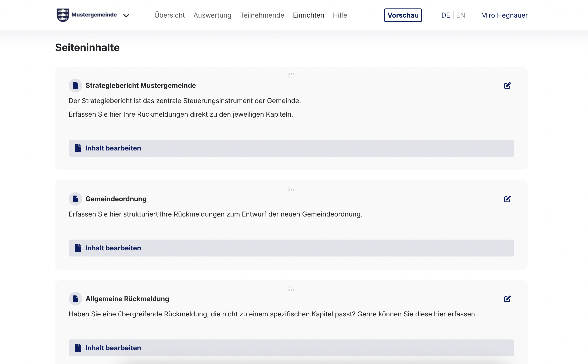
Task: Click the Mustergemeinde coat of arms logo
Action: (x=63, y=15)
